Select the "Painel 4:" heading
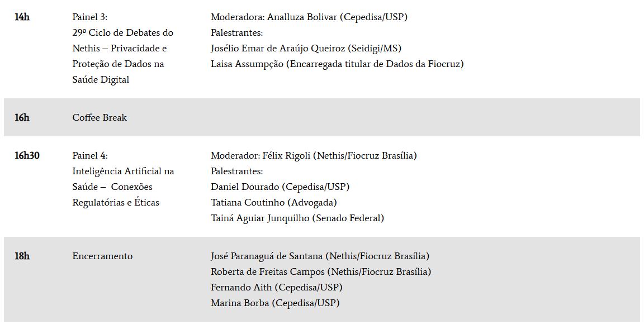 click(x=90, y=156)
